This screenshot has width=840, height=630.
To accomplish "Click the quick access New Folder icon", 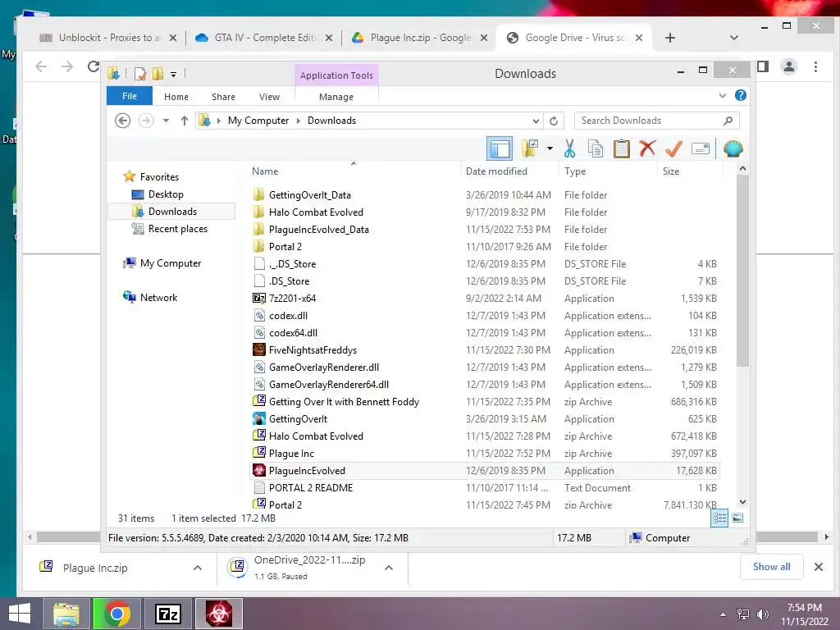I will pos(158,74).
